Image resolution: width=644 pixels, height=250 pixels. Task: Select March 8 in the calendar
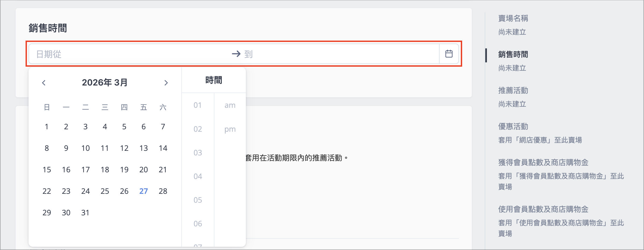coord(47,148)
